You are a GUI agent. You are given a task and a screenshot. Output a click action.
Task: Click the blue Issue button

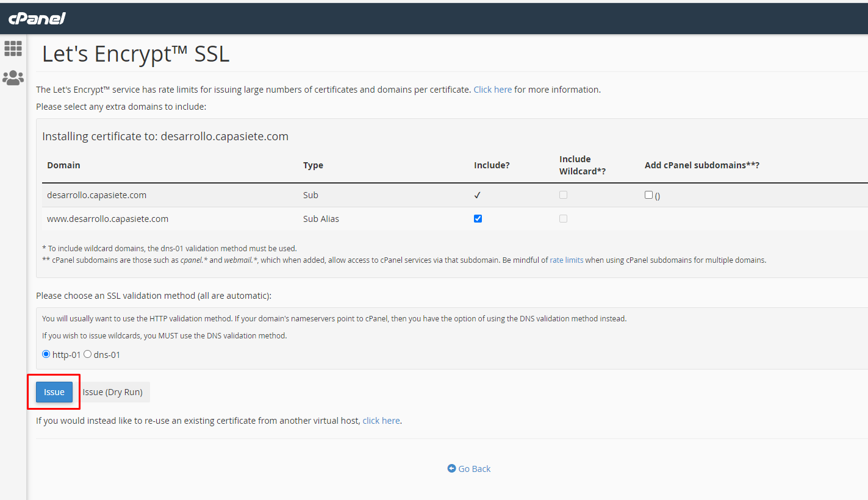(x=54, y=392)
